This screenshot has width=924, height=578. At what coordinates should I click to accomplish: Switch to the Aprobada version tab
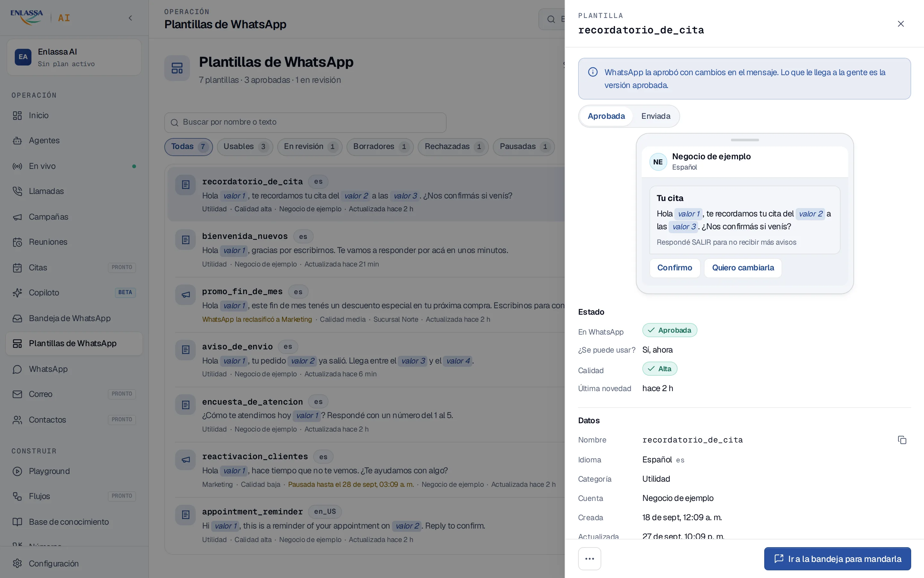(x=606, y=116)
